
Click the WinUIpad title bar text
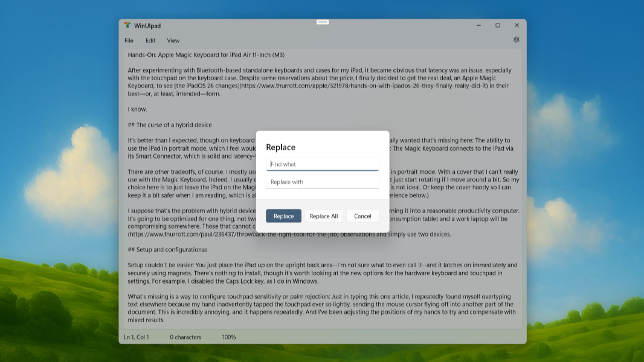point(147,25)
